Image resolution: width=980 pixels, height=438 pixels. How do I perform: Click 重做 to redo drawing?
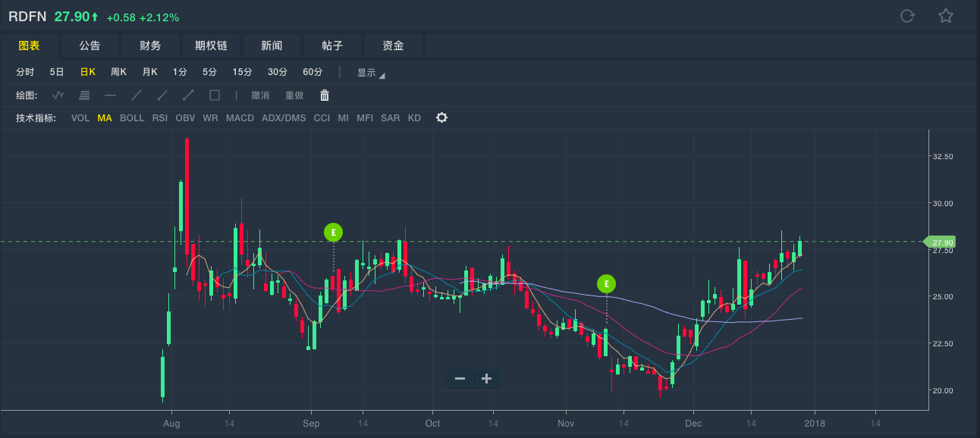294,95
